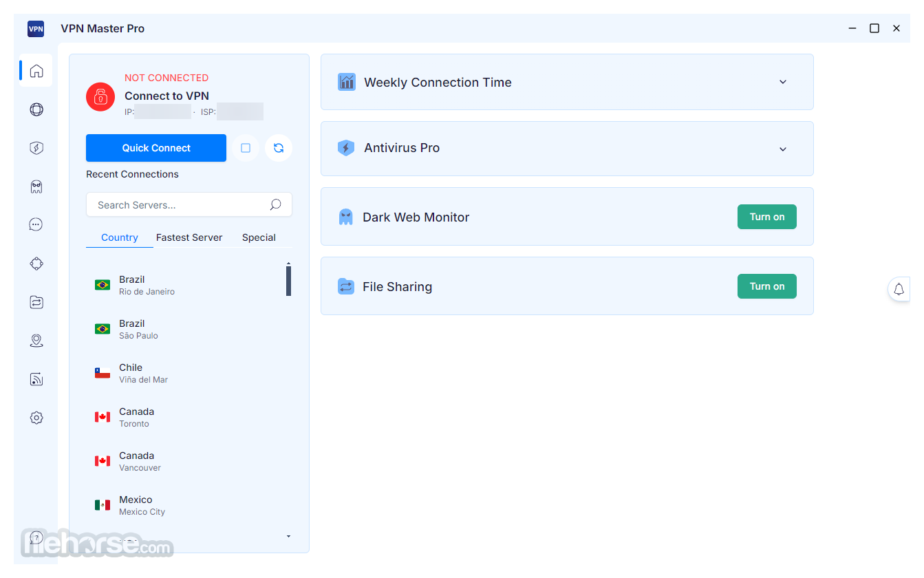This screenshot has width=924, height=578.
Task: Open the globe servers icon in the sidebar
Action: (36, 109)
